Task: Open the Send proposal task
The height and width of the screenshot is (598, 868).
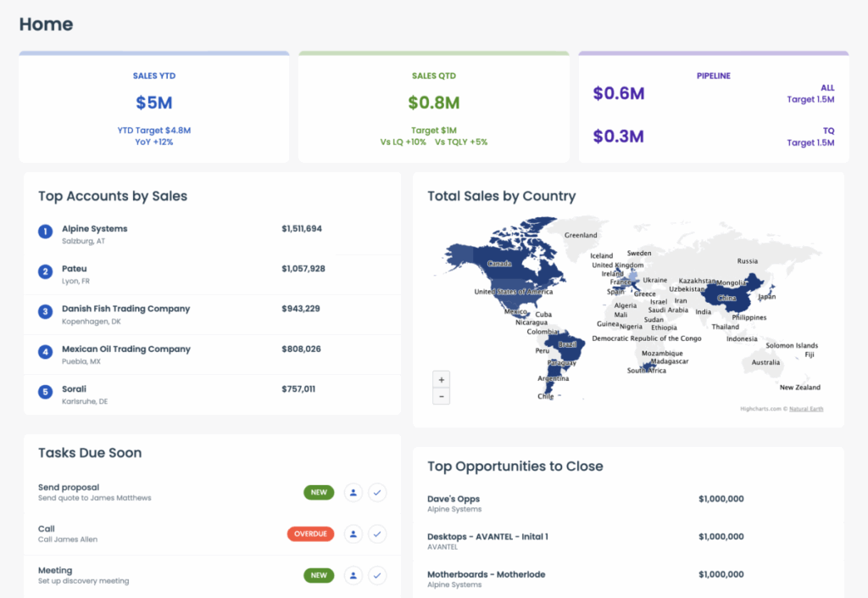Action: click(69, 487)
